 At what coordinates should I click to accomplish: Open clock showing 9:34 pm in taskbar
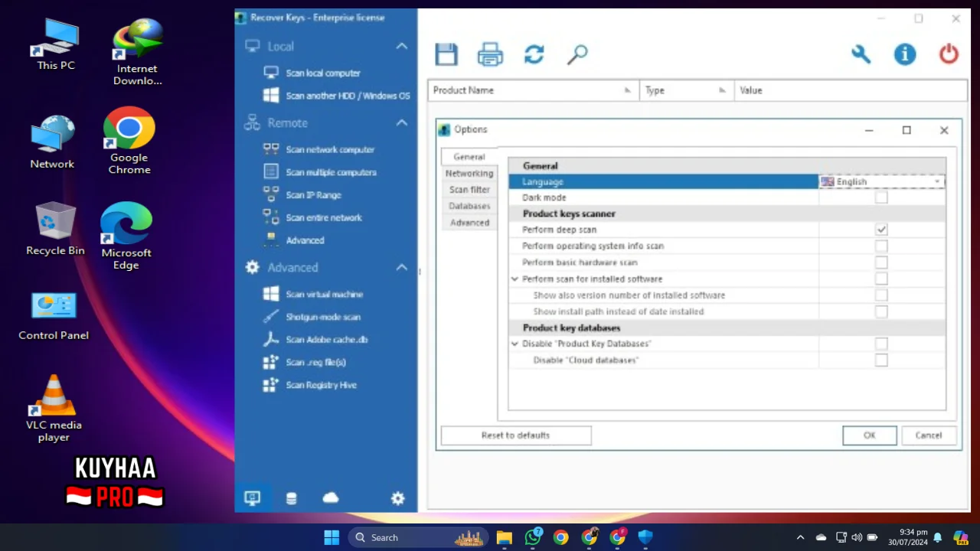907,537
